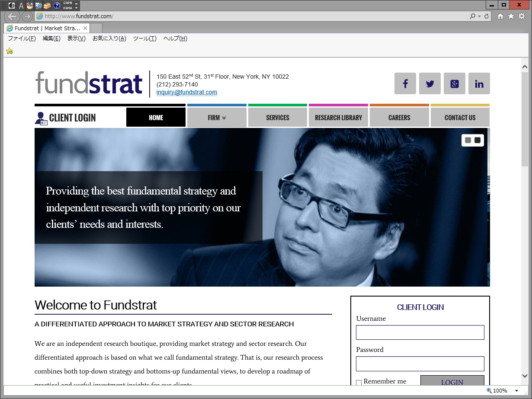Open the ファイル(F) menu
The image size is (532, 399).
[x=22, y=38]
